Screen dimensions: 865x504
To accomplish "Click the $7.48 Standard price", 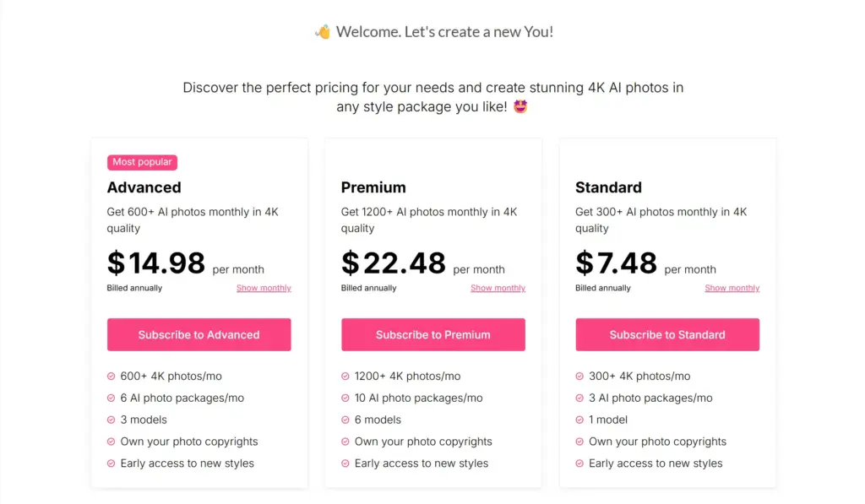I will (x=616, y=263).
